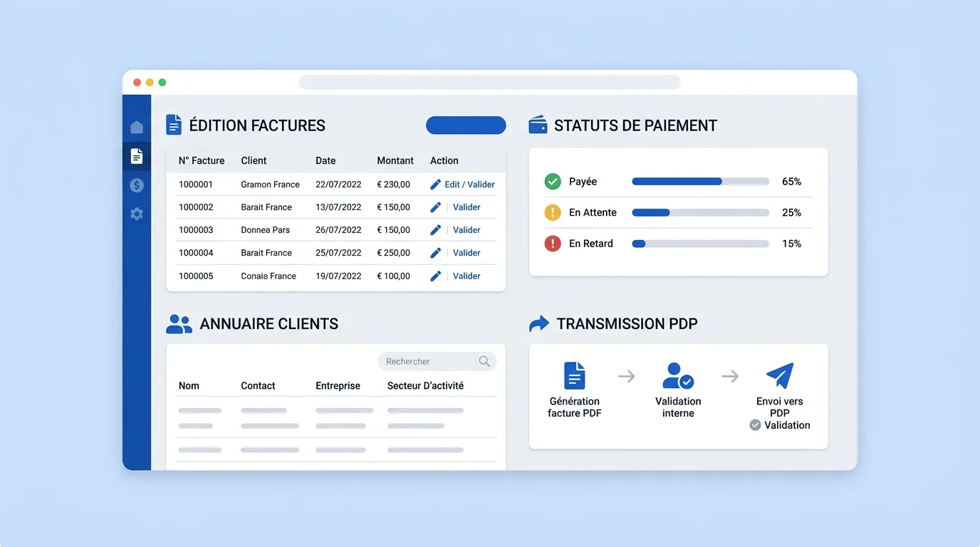The height and width of the screenshot is (547, 980).
Task: Toggle the Validation check under Envoi vers PDP
Action: 756,425
